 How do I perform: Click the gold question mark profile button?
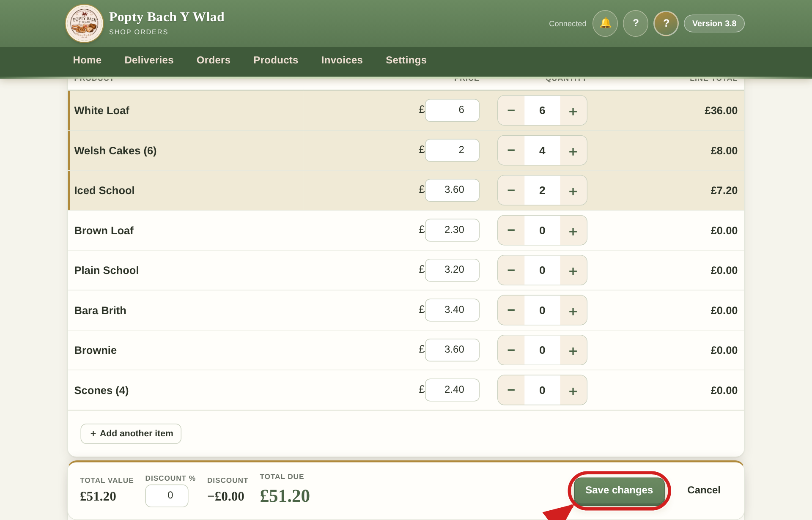[x=666, y=23]
